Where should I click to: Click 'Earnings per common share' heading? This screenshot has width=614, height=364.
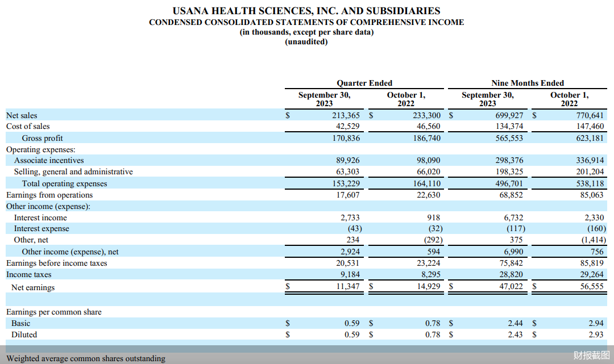pos(53,312)
